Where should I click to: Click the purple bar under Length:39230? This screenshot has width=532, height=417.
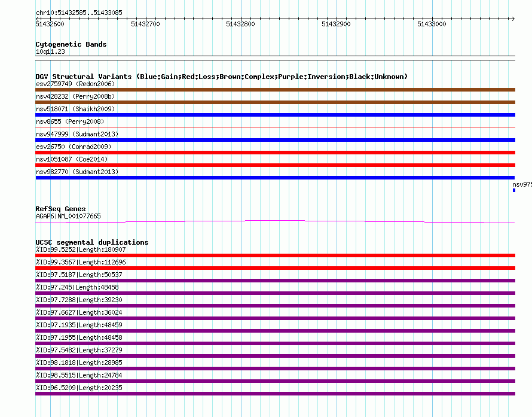(275, 306)
